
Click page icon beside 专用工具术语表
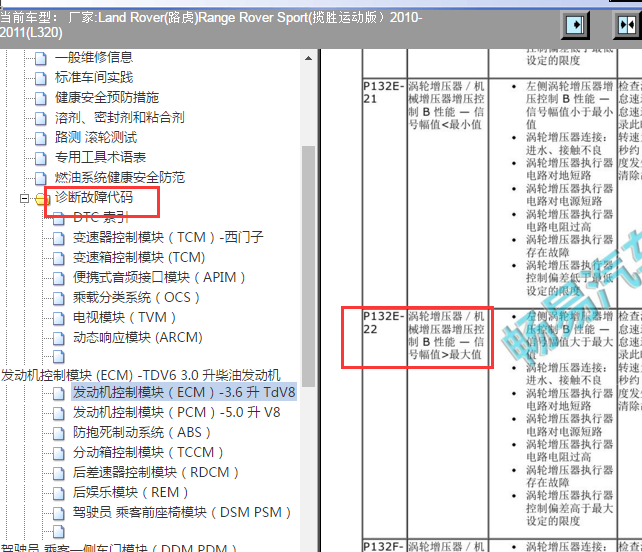[x=41, y=158]
